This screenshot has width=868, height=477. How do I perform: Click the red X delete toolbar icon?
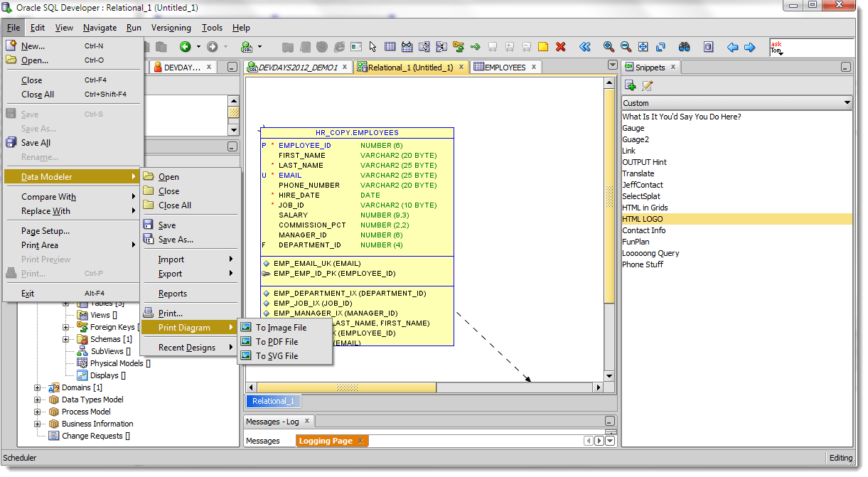560,47
